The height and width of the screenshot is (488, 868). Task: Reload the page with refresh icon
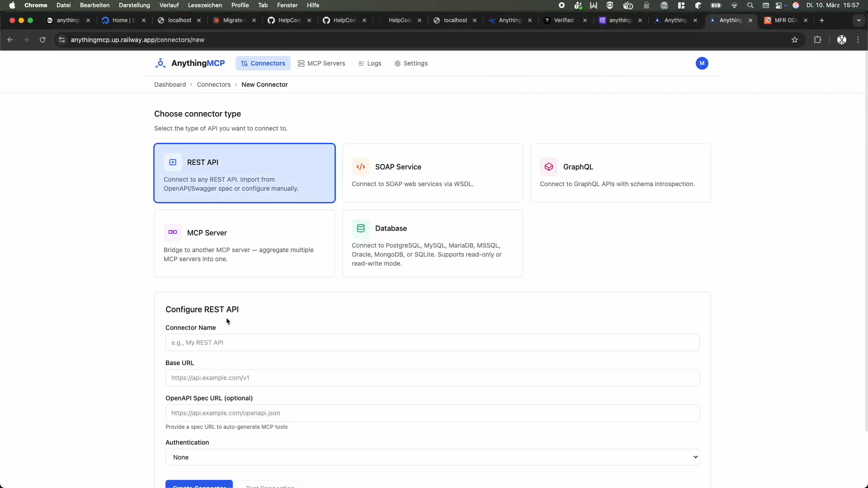click(42, 40)
